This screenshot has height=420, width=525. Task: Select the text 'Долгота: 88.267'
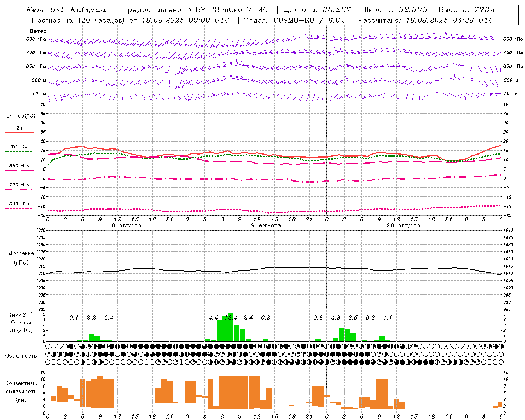coord(317,10)
